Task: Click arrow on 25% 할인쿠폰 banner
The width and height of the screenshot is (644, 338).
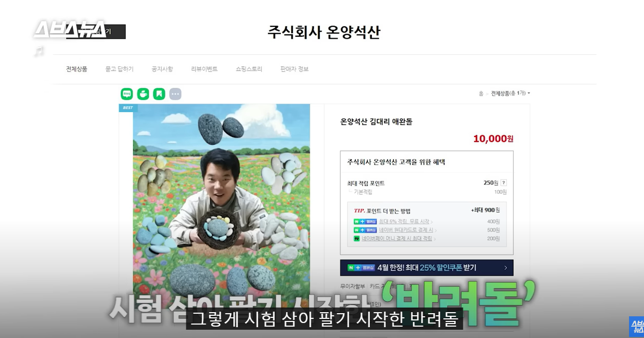Action: tap(505, 268)
